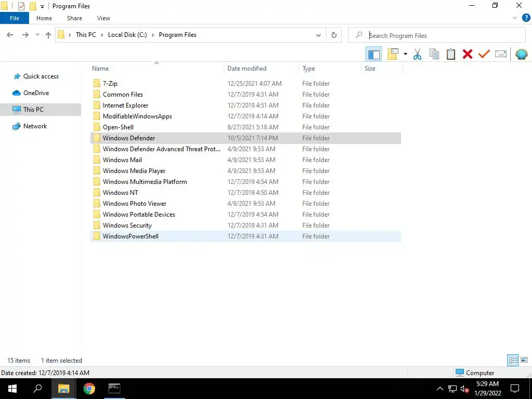This screenshot has height=399, width=532.
Task: Expand the chevron after Local Disk (C:)
Action: pos(153,35)
